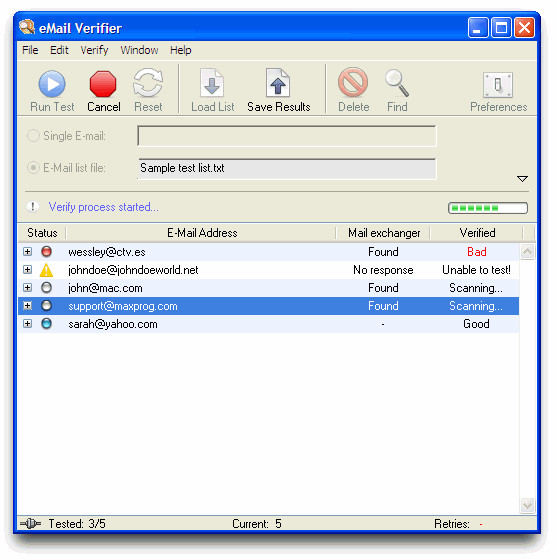Screen dimensions: 557x560
Task: Click Scanning... in the john@mac.com row
Action: click(x=476, y=288)
